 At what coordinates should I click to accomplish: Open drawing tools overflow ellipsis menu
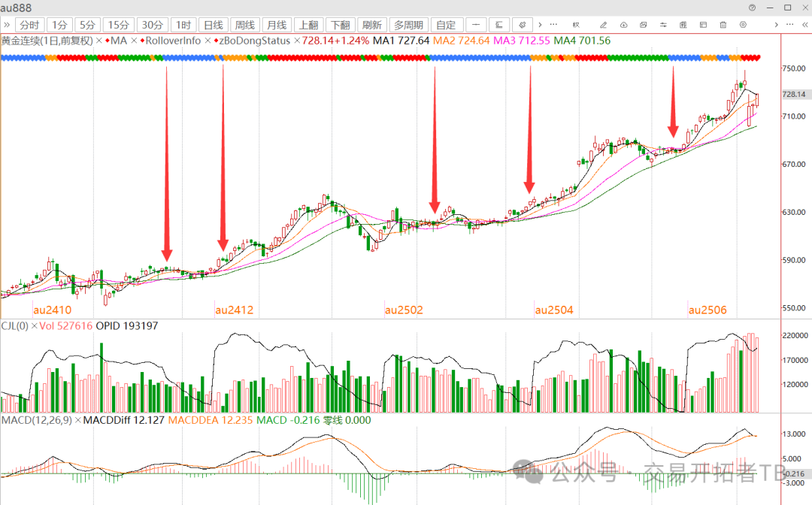[553, 24]
